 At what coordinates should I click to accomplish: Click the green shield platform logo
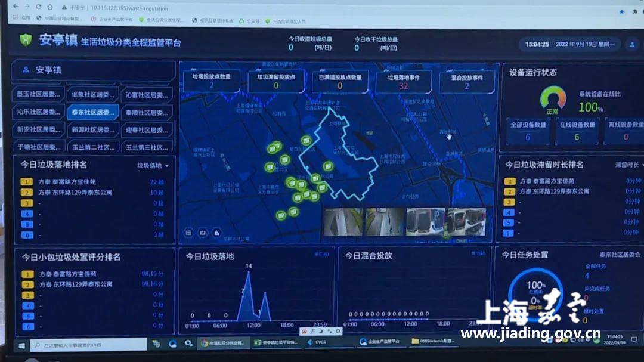26,40
